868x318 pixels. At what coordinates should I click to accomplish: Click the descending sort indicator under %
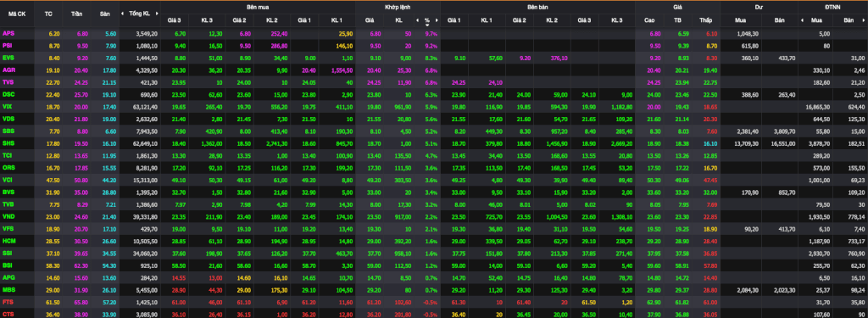click(x=427, y=25)
